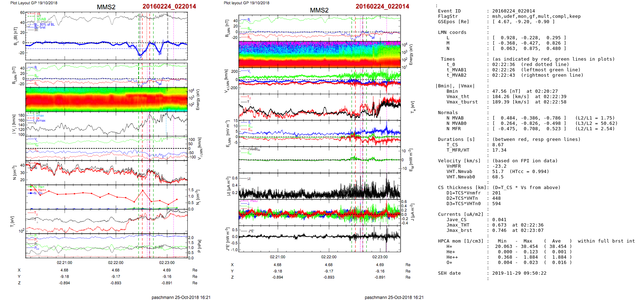644x300 pixels.
Task: Click the green 't MVAB' legend entry
Action: (x=41, y=19)
